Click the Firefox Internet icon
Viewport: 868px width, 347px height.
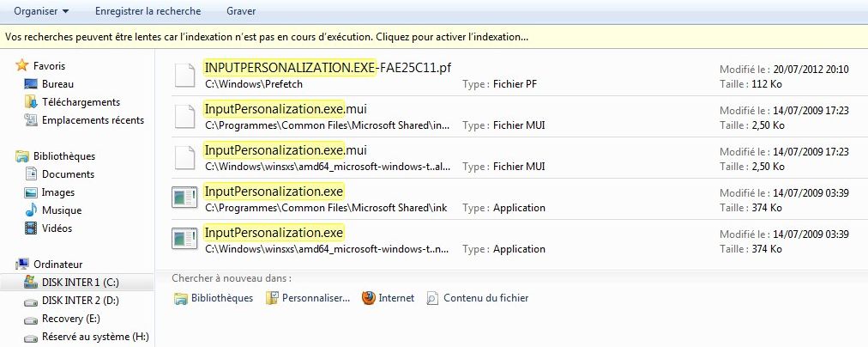(369, 298)
